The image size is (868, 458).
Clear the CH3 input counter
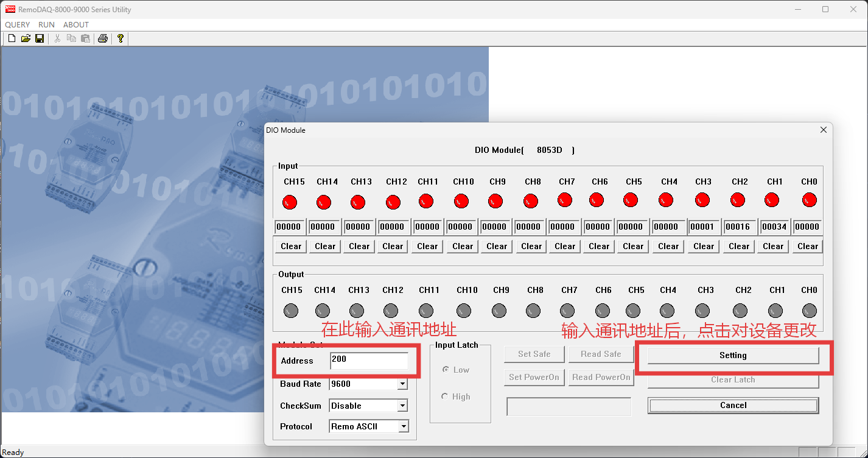703,247
